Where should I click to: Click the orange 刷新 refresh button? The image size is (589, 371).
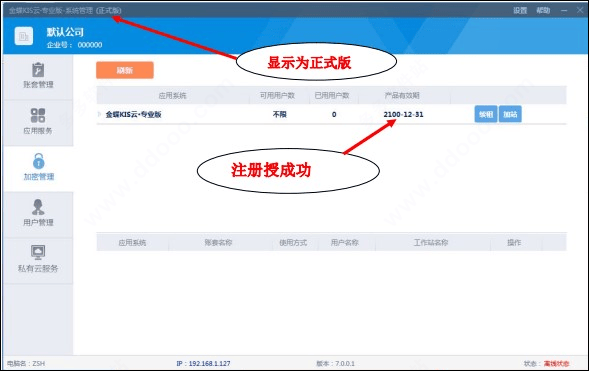[x=125, y=70]
